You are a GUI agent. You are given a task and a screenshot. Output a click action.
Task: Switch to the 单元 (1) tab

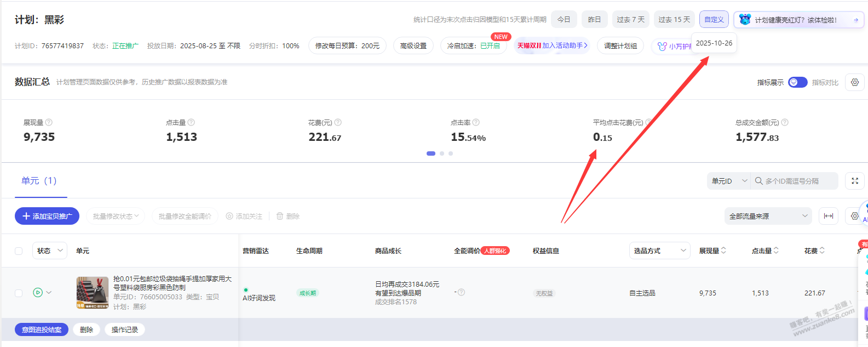click(x=39, y=181)
